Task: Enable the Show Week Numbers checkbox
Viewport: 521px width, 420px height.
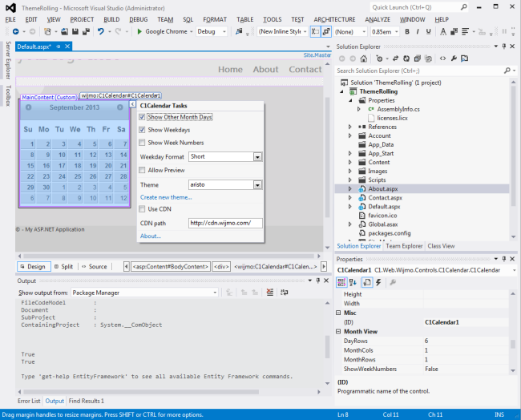Action: 143,143
